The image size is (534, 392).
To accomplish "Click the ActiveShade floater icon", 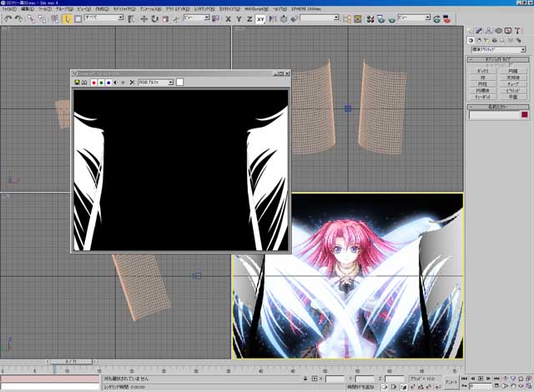I will pos(447,19).
